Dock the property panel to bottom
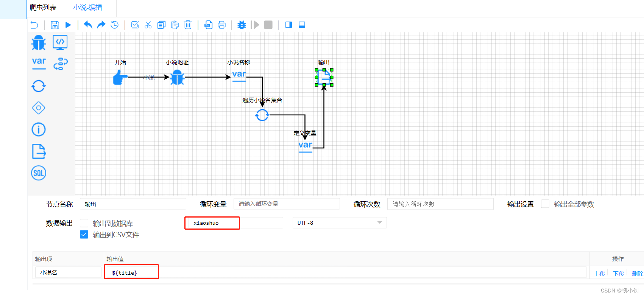The image size is (644, 297). [302, 25]
